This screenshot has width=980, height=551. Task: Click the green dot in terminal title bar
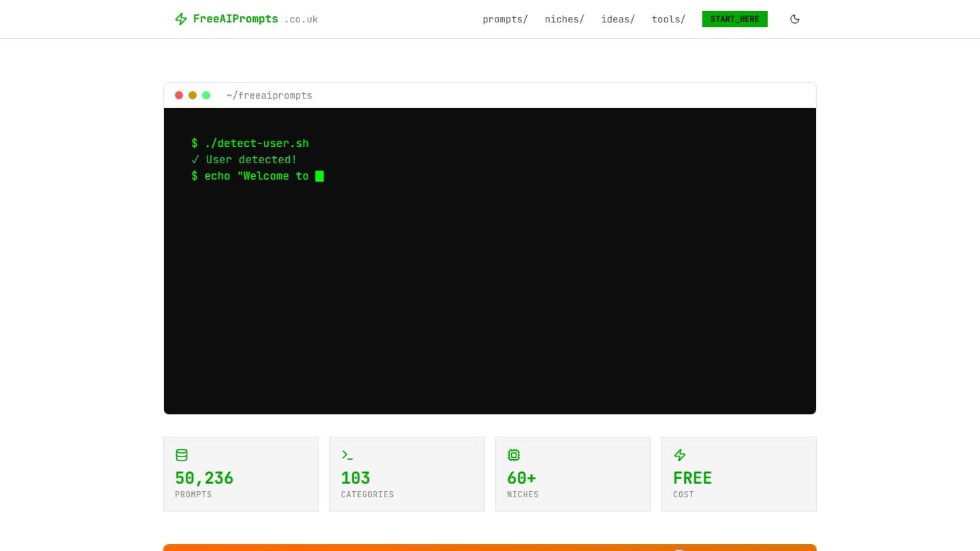coord(206,95)
